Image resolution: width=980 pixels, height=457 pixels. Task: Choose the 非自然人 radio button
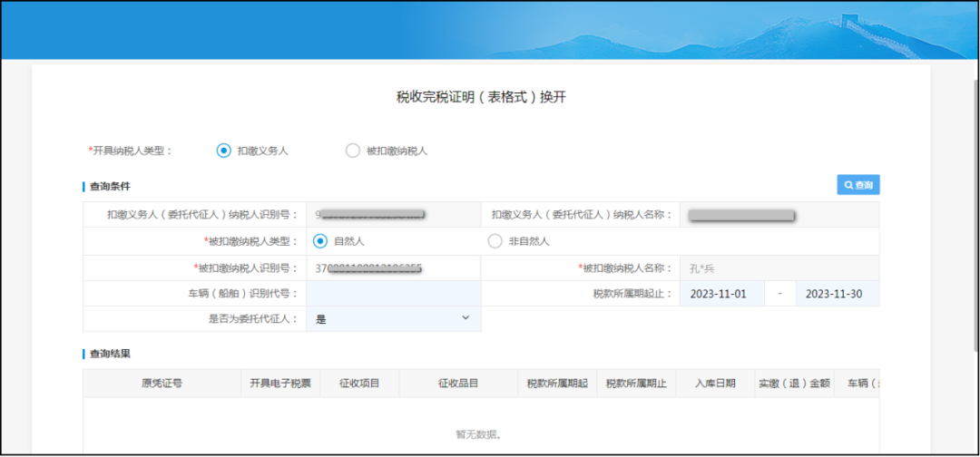point(495,241)
